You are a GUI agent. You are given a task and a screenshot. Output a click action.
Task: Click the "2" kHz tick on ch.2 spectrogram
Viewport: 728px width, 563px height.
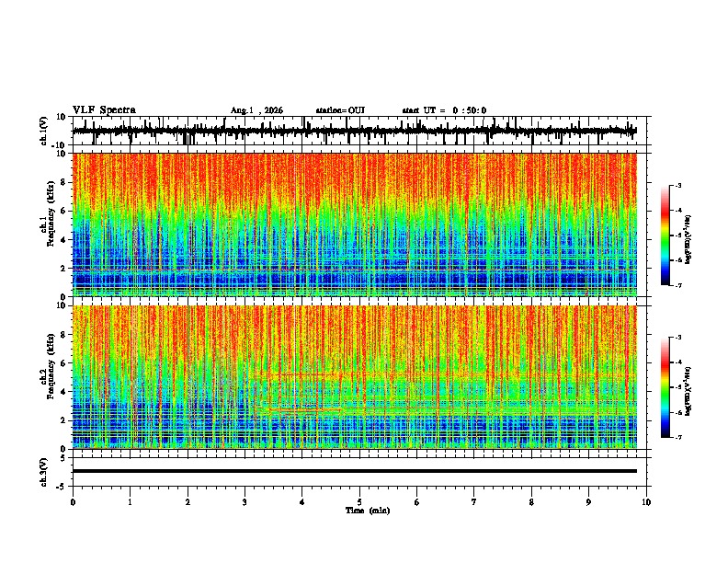pyautogui.click(x=64, y=420)
